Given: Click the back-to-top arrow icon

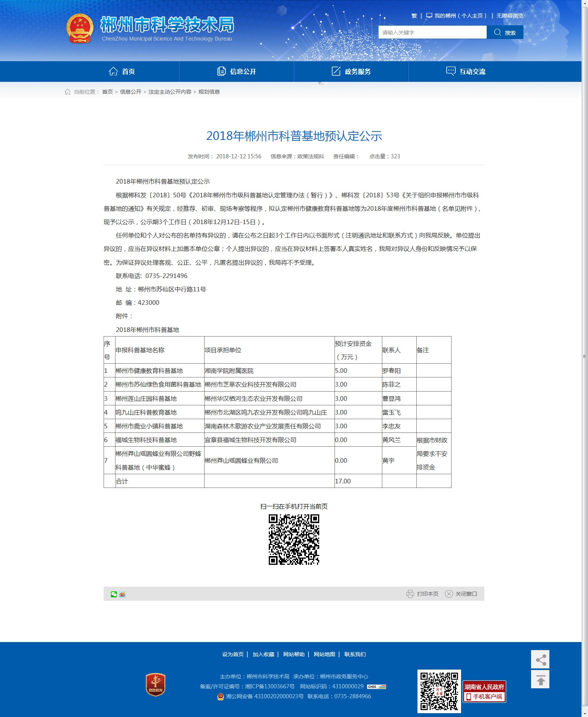Looking at the screenshot, I should click(x=540, y=680).
